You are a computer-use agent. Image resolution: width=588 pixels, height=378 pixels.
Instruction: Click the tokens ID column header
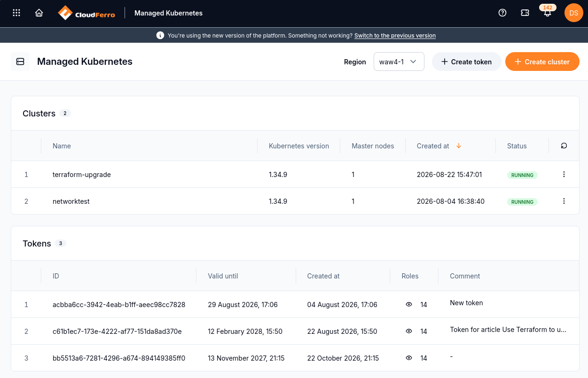point(56,276)
